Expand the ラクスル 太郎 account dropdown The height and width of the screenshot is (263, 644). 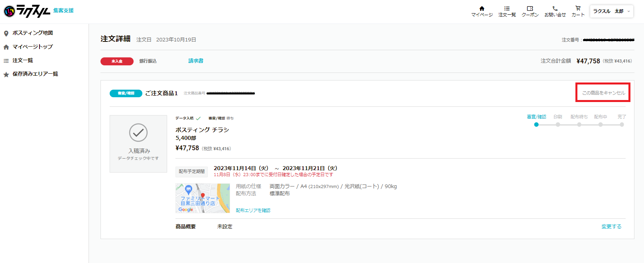[x=611, y=11]
